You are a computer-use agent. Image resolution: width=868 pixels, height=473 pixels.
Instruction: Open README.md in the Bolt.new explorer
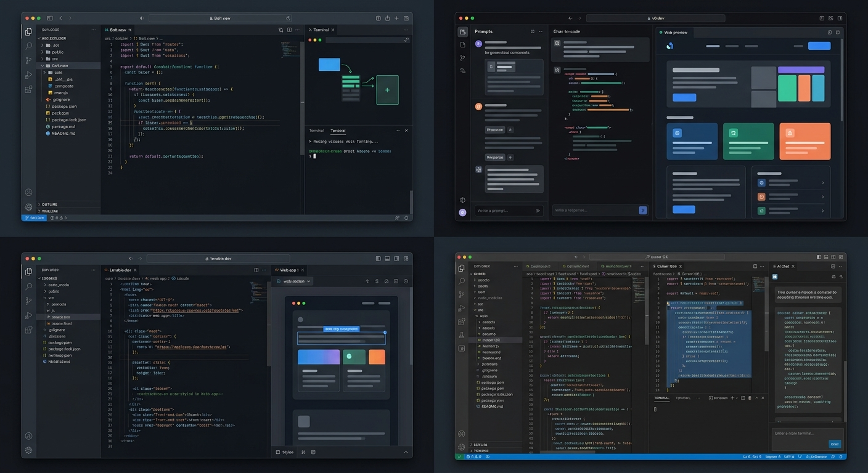pos(63,134)
